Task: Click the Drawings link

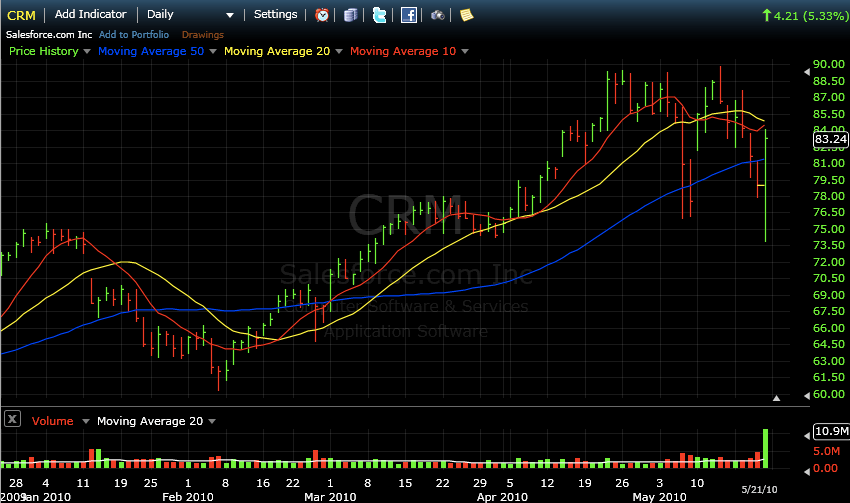Action: click(x=203, y=35)
